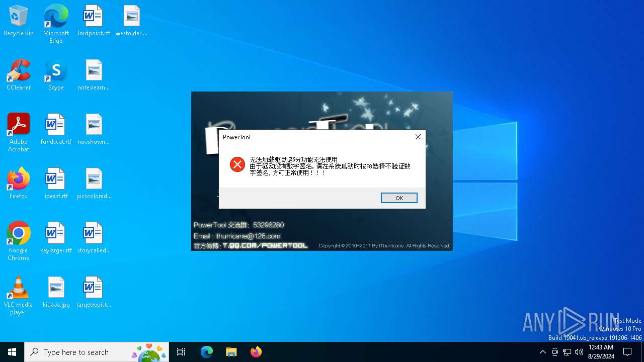
Task: Select the Microsoft Edge desktop shortcut
Action: coord(56,24)
